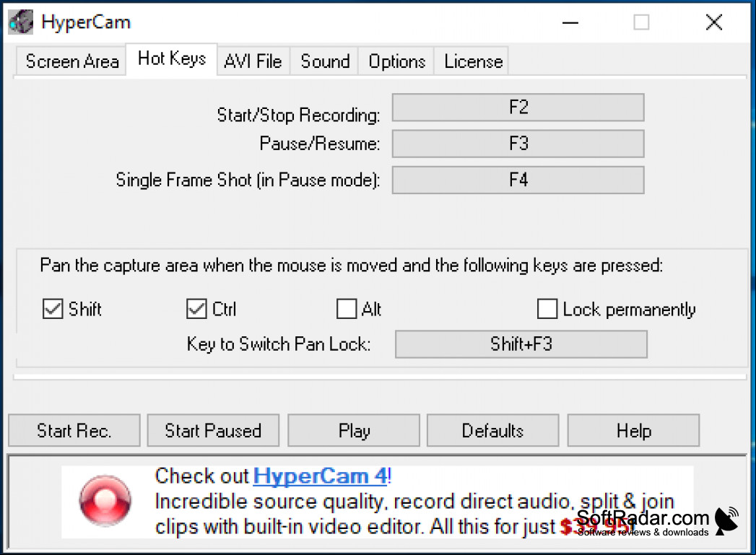The height and width of the screenshot is (555, 756).
Task: Change the Start/Stop Recording F2 hotkey
Action: pos(518,107)
